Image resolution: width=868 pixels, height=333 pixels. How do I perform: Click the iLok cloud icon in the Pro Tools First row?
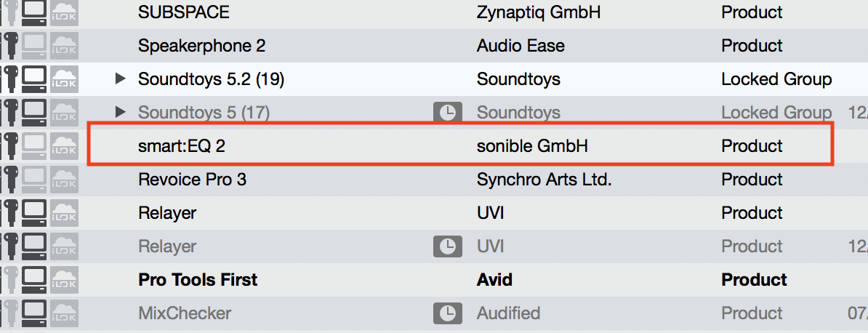[x=64, y=280]
